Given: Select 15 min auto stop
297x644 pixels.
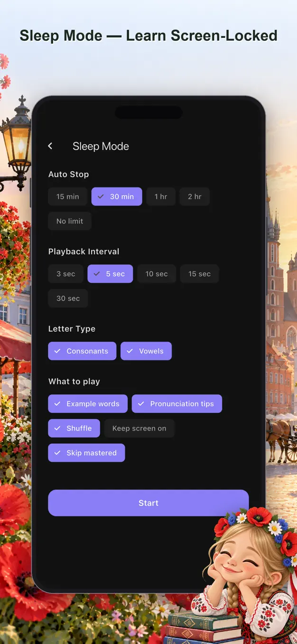Looking at the screenshot, I should pos(68,196).
